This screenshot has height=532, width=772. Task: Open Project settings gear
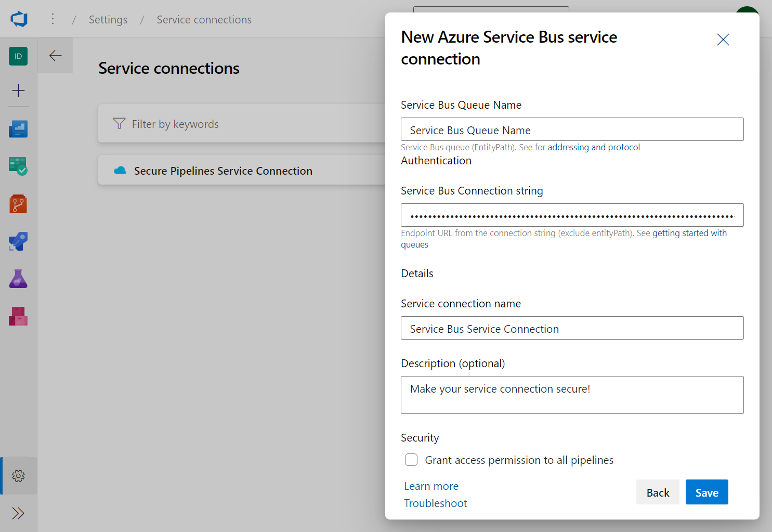tap(18, 475)
